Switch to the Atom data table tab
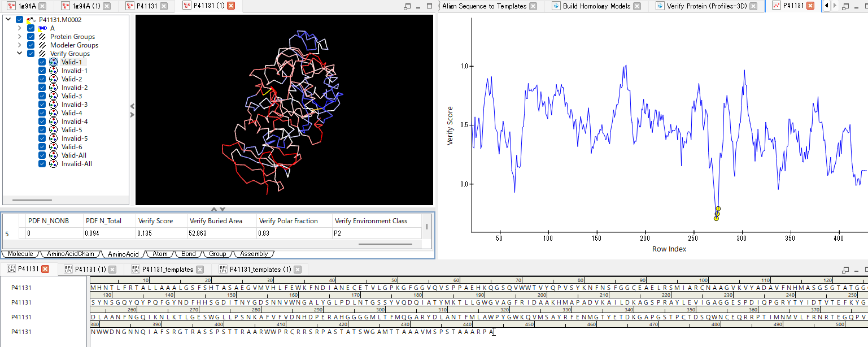The height and width of the screenshot is (347, 868). [x=160, y=254]
